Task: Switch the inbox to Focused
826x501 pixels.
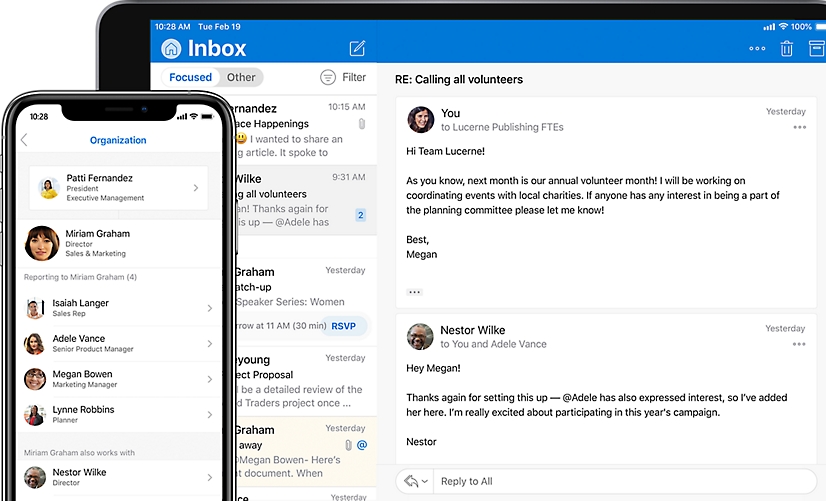Action: click(190, 77)
